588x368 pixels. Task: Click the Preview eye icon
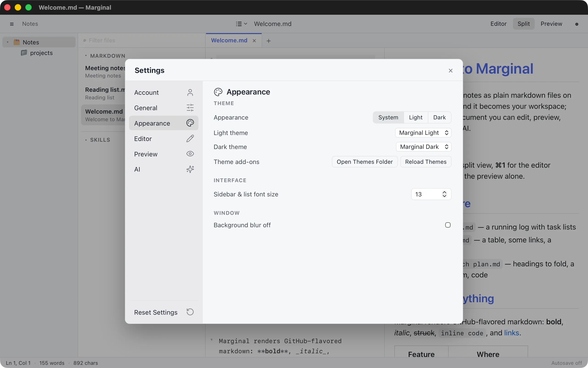click(x=190, y=154)
